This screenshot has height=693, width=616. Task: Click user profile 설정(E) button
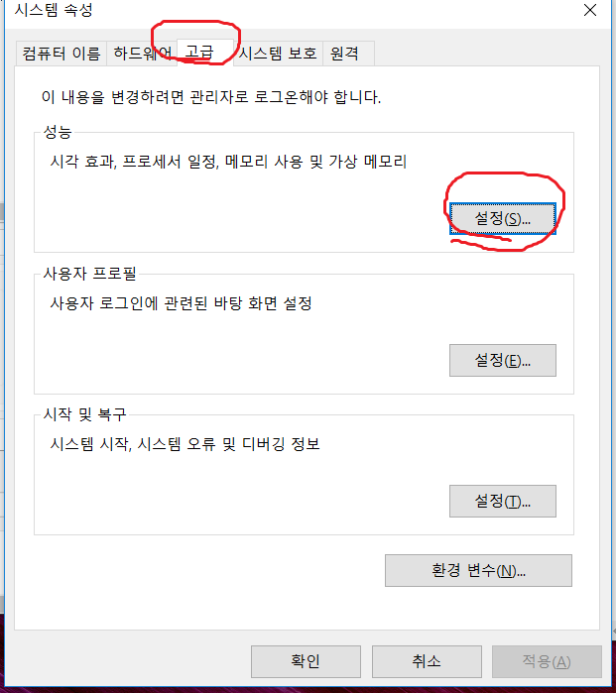click(x=503, y=361)
